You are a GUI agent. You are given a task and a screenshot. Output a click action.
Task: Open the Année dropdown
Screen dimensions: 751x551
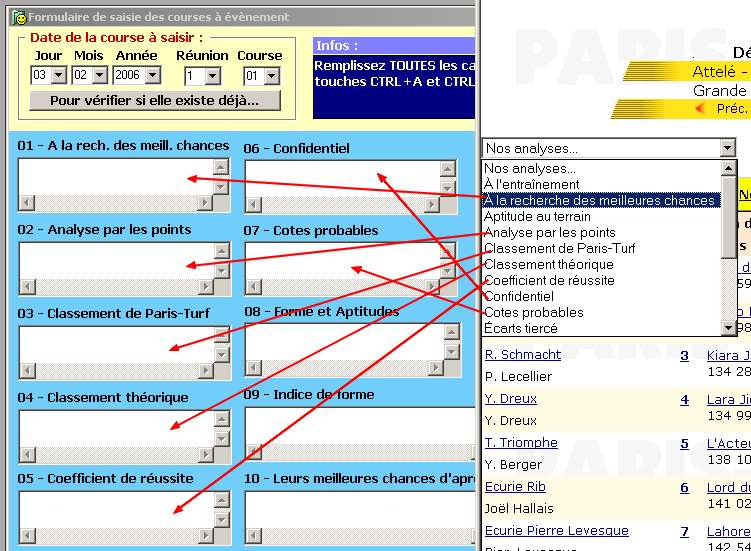153,75
